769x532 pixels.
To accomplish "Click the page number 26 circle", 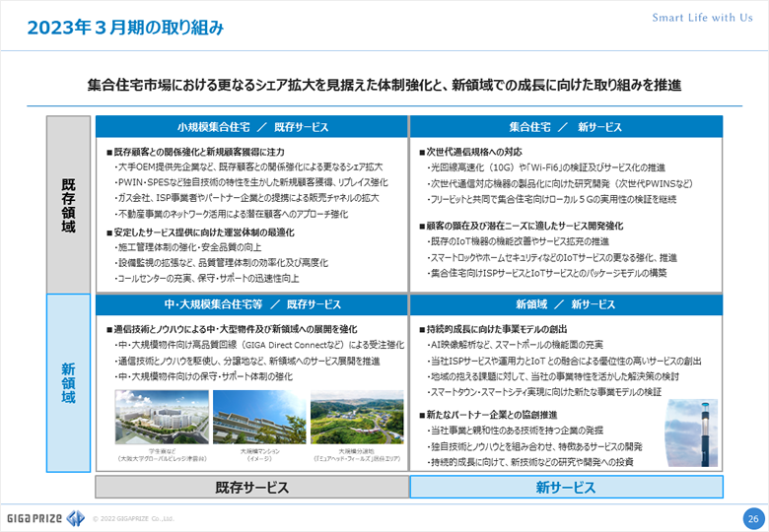I will (751, 518).
